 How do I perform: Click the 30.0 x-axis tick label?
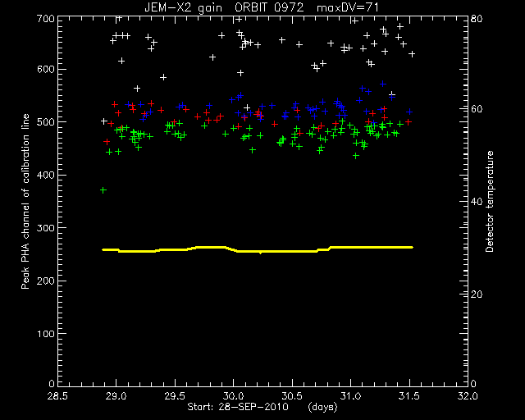[233, 396]
